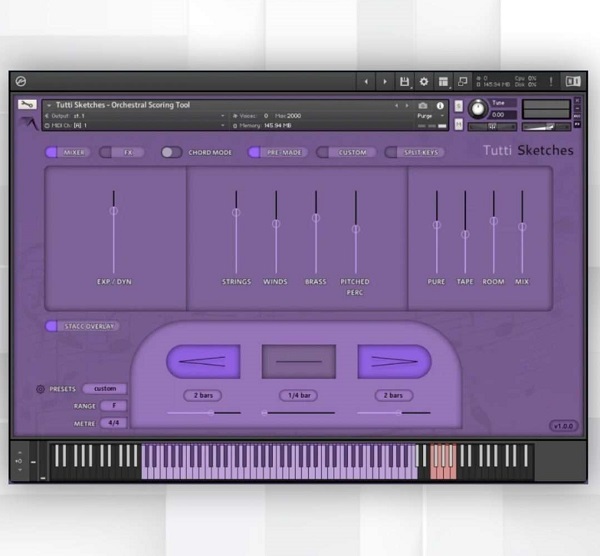Click the Room slider handle
This screenshot has height=556, width=600.
tap(494, 221)
